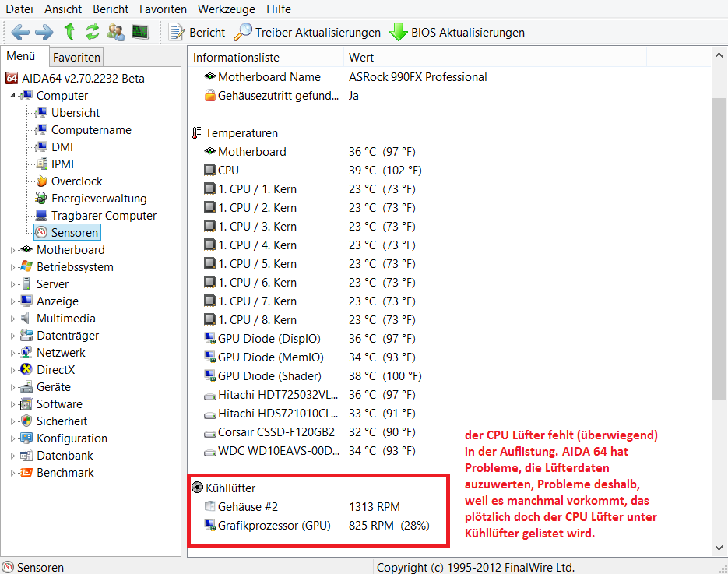Screen dimensions: 728x574
Task: Expand the Motherboard tree node
Action: tap(12, 250)
